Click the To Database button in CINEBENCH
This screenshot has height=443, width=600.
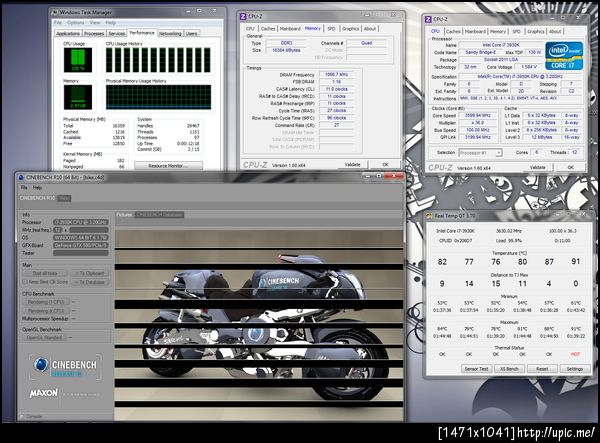point(89,282)
